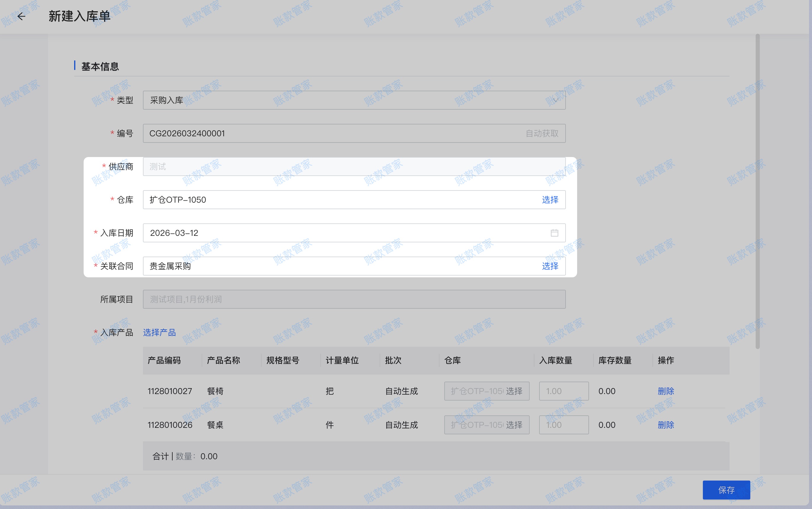
Task: Click the 保存 button
Action: tap(726, 490)
